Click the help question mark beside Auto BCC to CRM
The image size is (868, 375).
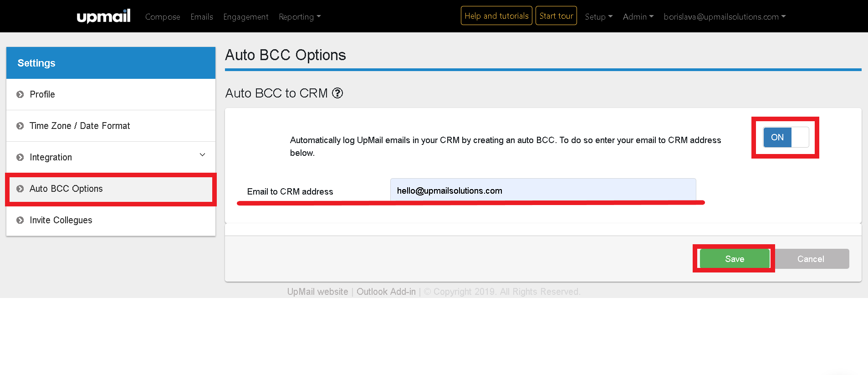pyautogui.click(x=337, y=93)
